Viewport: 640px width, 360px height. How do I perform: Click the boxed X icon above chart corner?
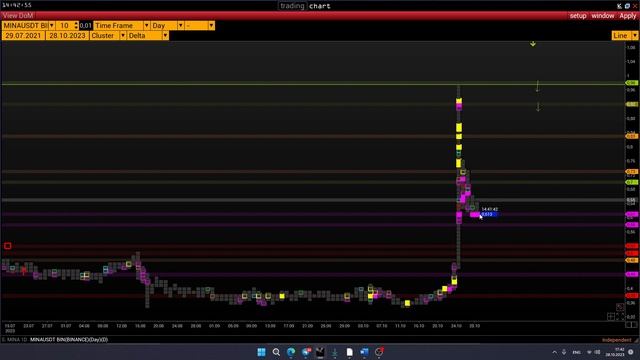[x=620, y=307]
